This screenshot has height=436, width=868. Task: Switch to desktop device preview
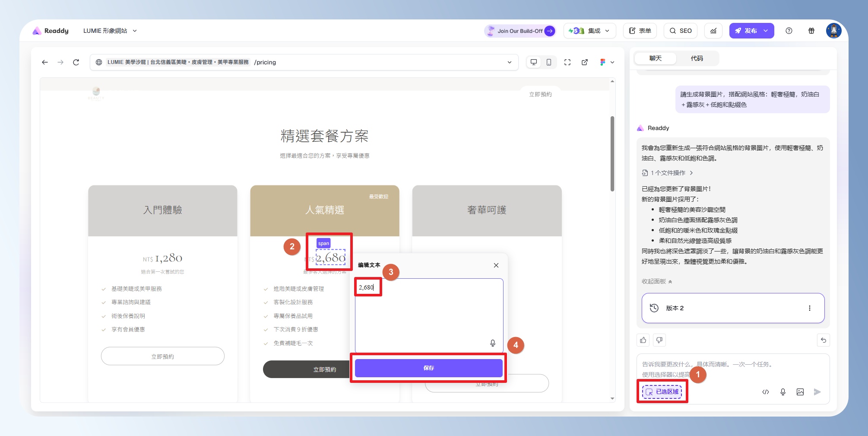click(534, 62)
